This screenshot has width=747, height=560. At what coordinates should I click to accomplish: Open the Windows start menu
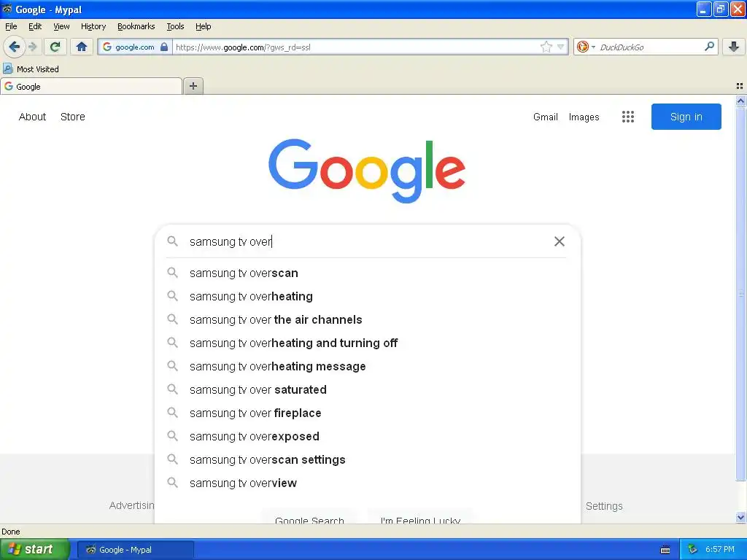34,549
